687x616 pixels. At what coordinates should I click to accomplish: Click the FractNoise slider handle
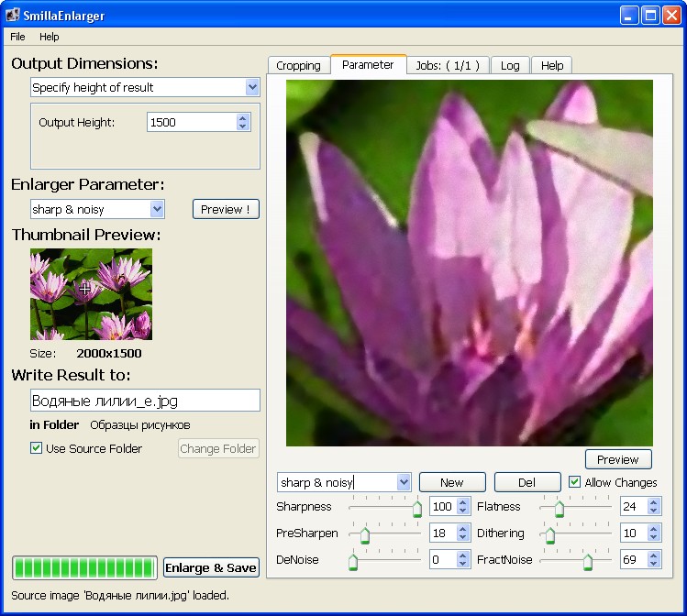(x=588, y=561)
